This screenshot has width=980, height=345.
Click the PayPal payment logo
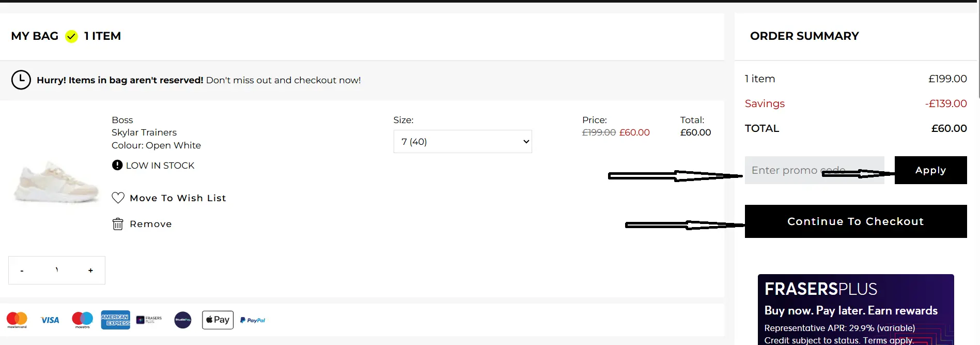point(253,320)
